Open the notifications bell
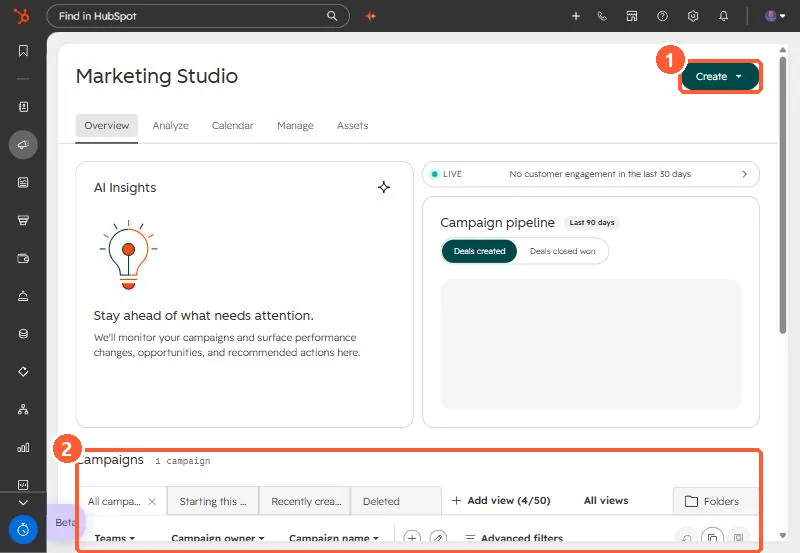The image size is (800, 553). (723, 16)
